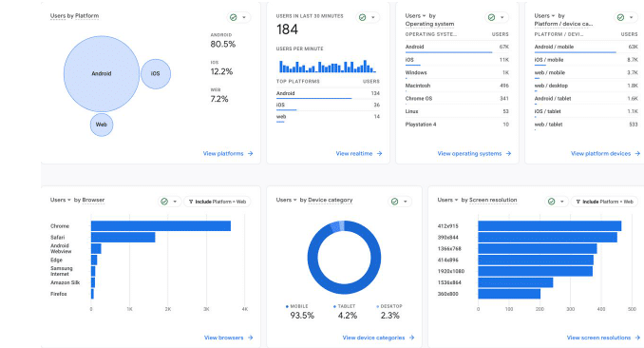The width and height of the screenshot is (644, 348).
Task: Select the Chrome OS row in Operating system table
Action: pyautogui.click(x=457, y=99)
